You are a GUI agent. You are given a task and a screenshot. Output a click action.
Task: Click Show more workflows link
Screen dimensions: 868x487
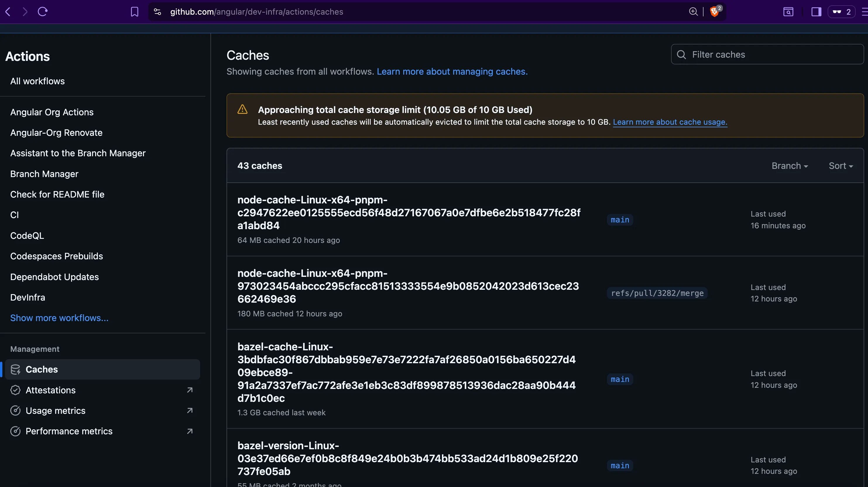click(59, 318)
